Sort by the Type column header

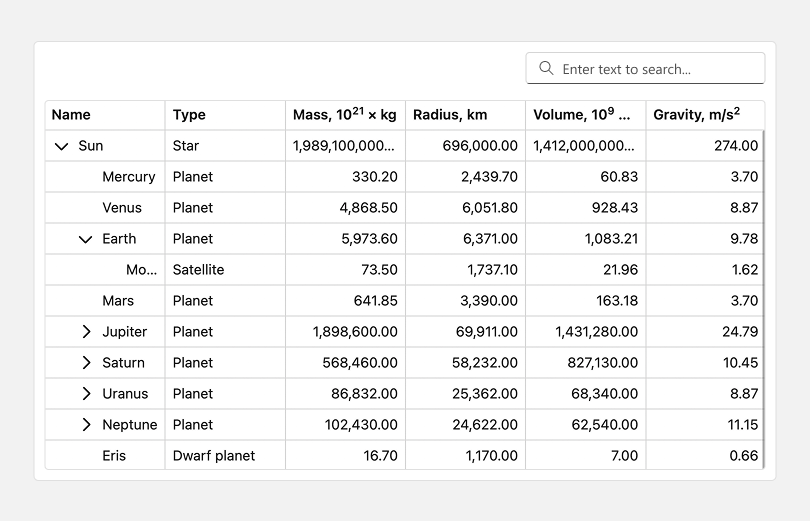coord(189,115)
